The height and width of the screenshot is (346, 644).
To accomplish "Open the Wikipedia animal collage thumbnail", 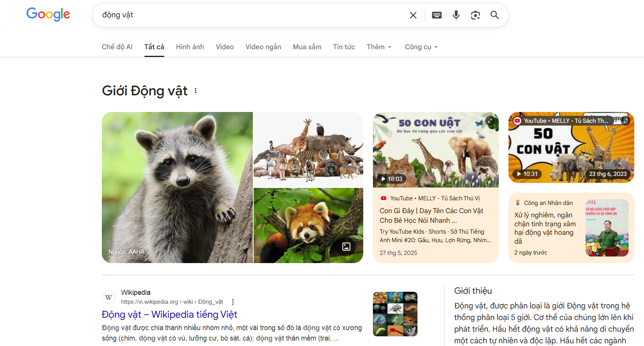I will point(395,314).
